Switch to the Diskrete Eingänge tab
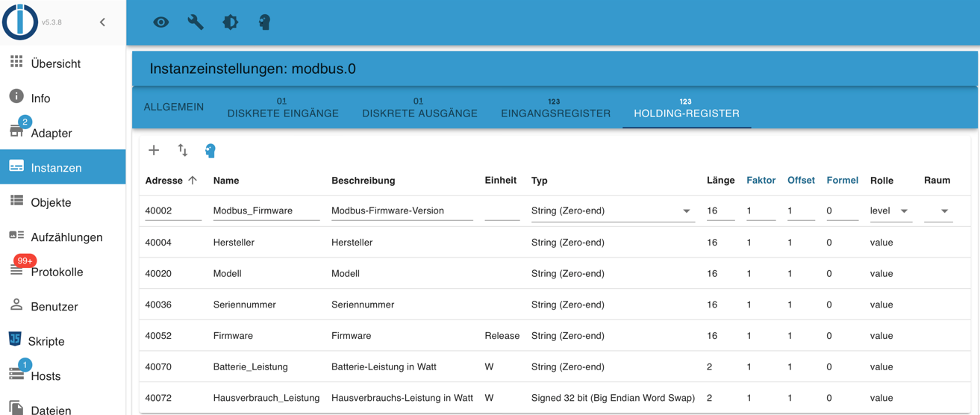The width and height of the screenshot is (980, 415). coord(283,107)
